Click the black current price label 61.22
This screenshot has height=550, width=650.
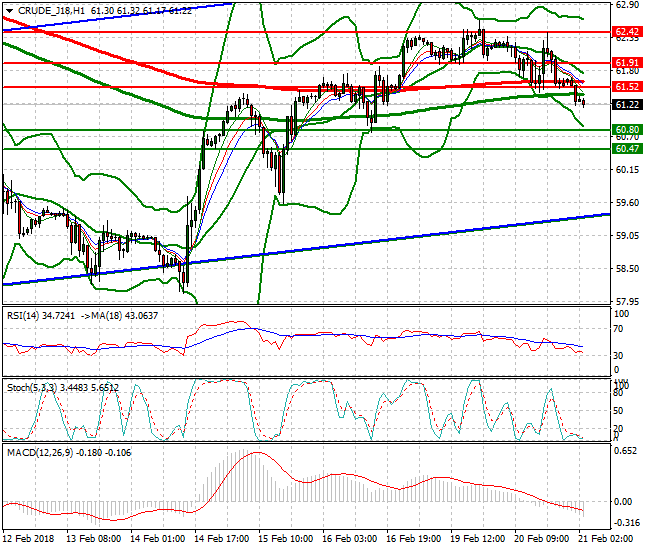click(627, 105)
